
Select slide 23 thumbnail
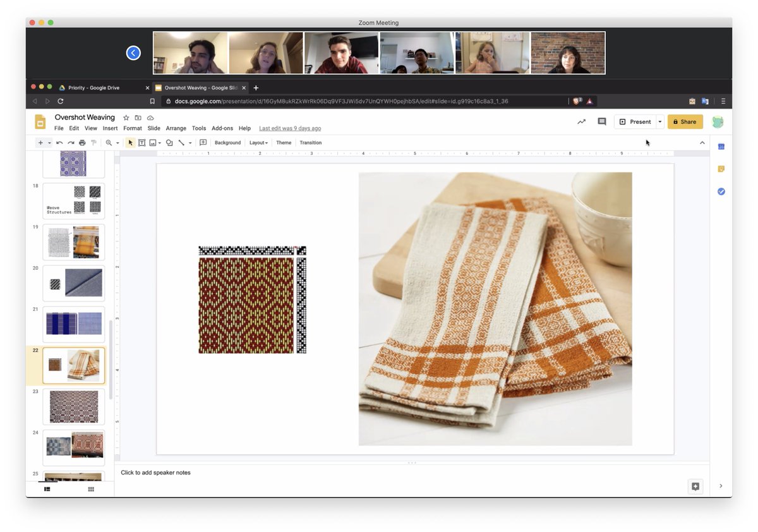(x=74, y=406)
